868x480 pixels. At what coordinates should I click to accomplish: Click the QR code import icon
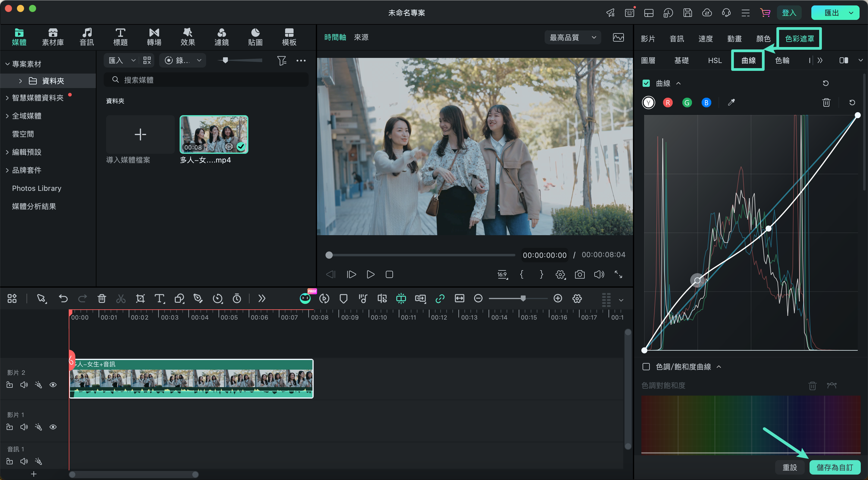coord(147,60)
